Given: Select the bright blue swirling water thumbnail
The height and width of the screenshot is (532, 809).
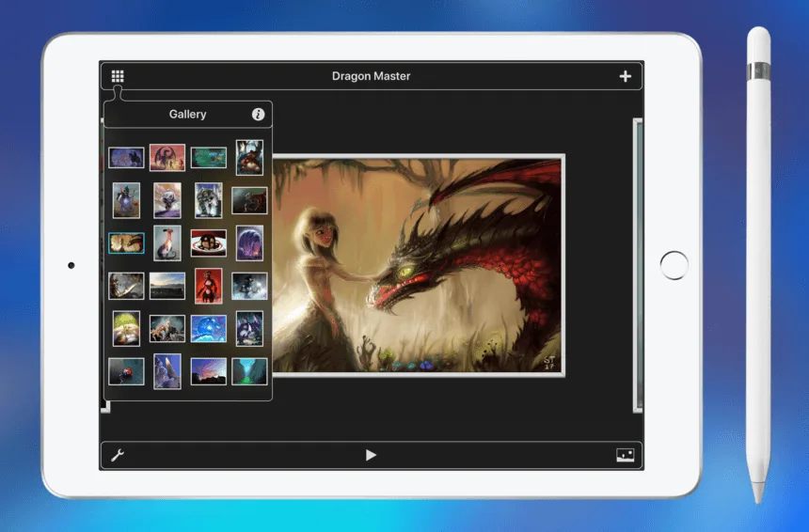Looking at the screenshot, I should coord(209,329).
